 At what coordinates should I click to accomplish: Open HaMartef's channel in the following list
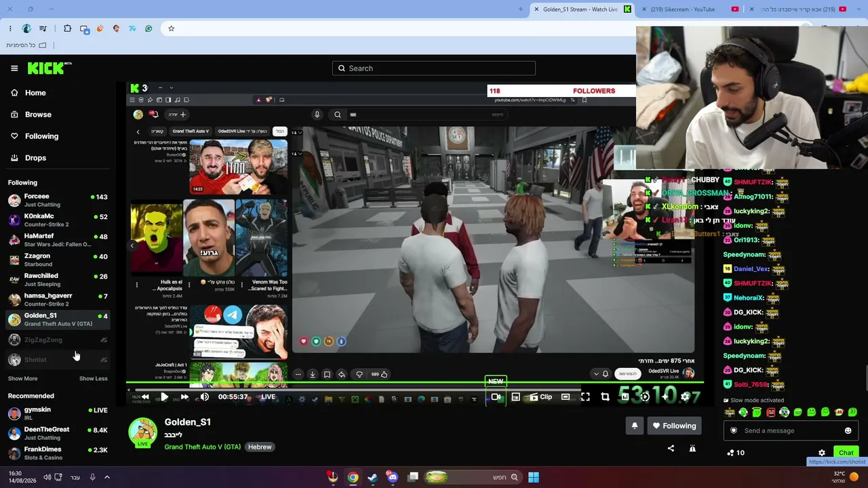point(58,240)
